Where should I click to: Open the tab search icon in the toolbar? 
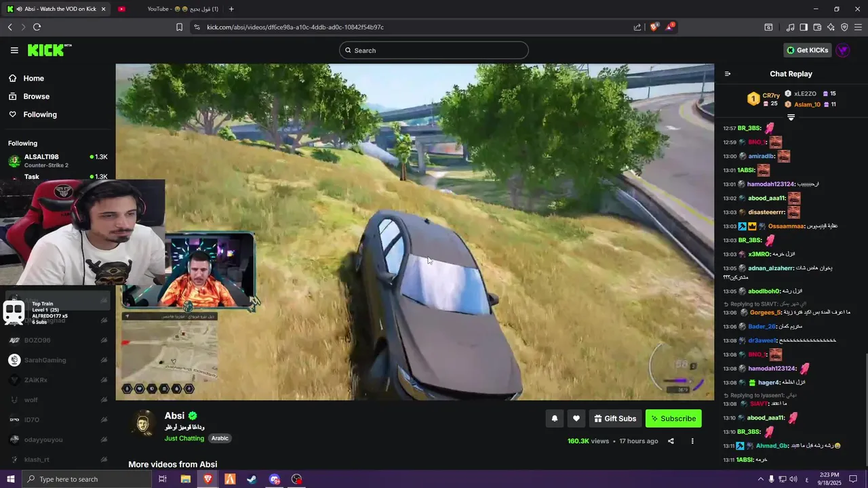pos(768,27)
